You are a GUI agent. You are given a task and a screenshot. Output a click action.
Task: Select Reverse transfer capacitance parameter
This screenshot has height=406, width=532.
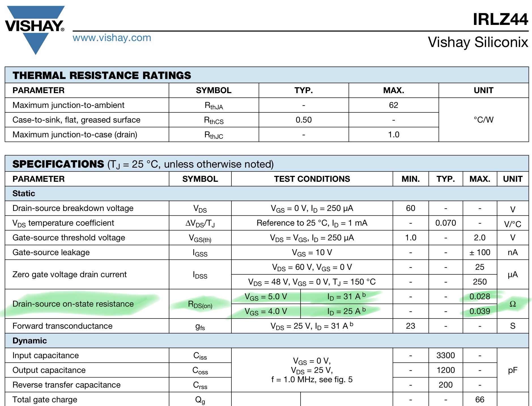click(x=67, y=385)
